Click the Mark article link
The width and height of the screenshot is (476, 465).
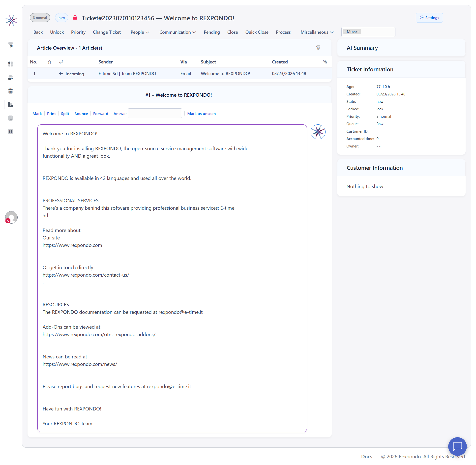[37, 114]
